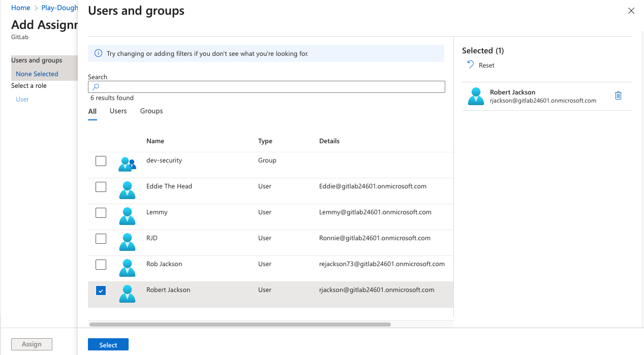Image resolution: width=644 pixels, height=355 pixels.
Task: Click Rob Jackson's avatar icon
Action: (x=127, y=268)
